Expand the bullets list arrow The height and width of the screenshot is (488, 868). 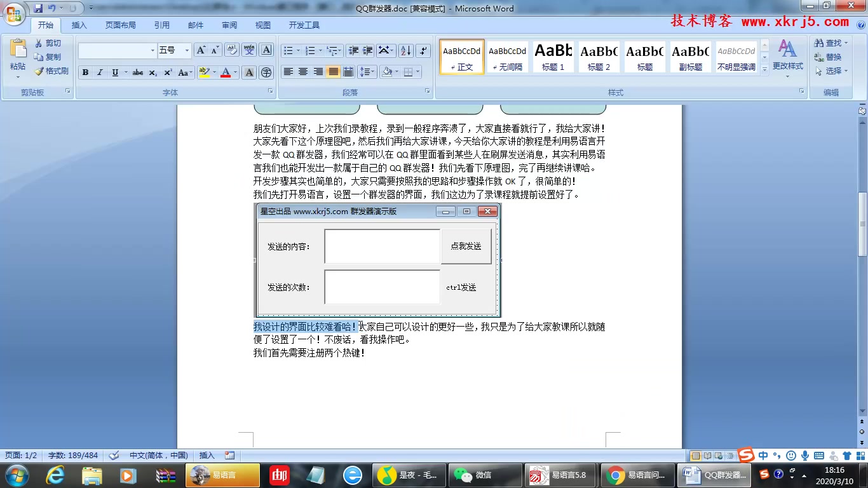pos(299,50)
